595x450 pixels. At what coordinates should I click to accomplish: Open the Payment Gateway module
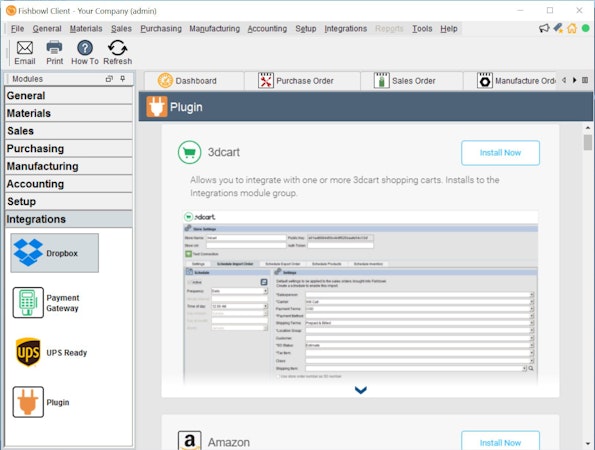pyautogui.click(x=46, y=302)
